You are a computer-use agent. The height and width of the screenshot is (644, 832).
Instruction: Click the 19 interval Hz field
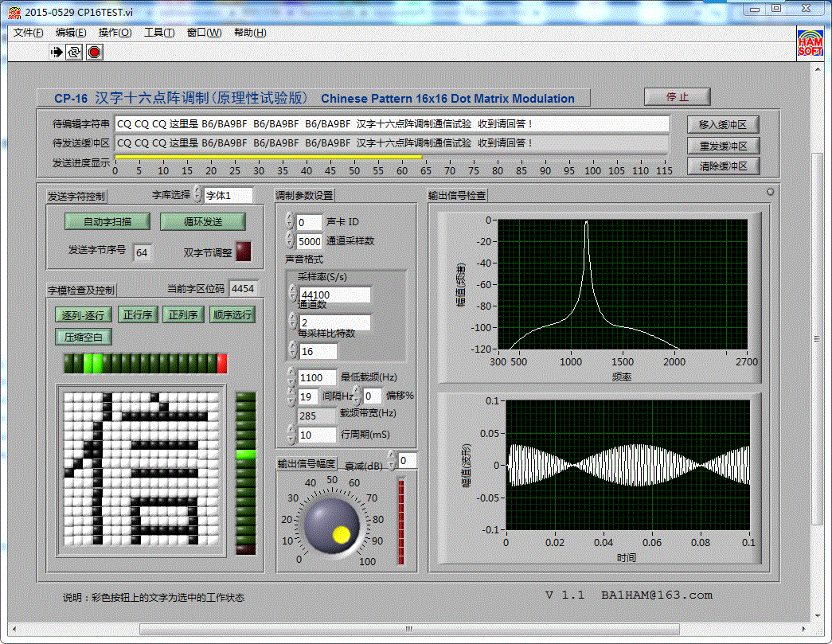pyautogui.click(x=308, y=396)
